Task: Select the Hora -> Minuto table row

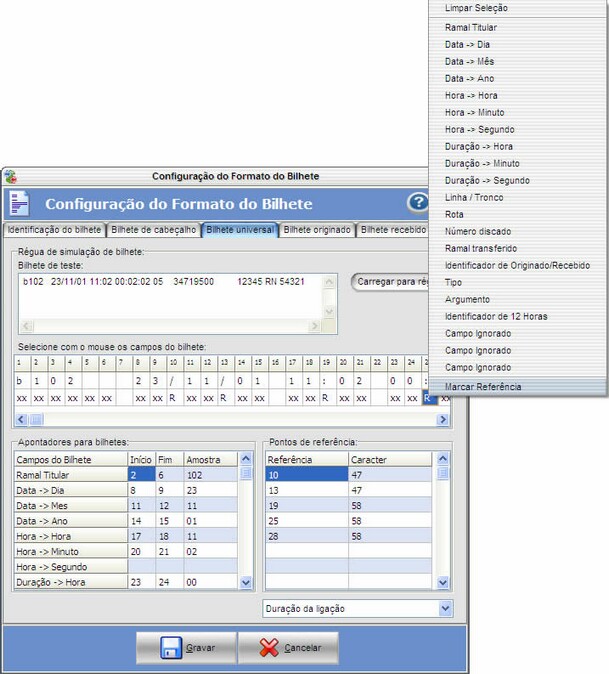Action: [x=125, y=551]
